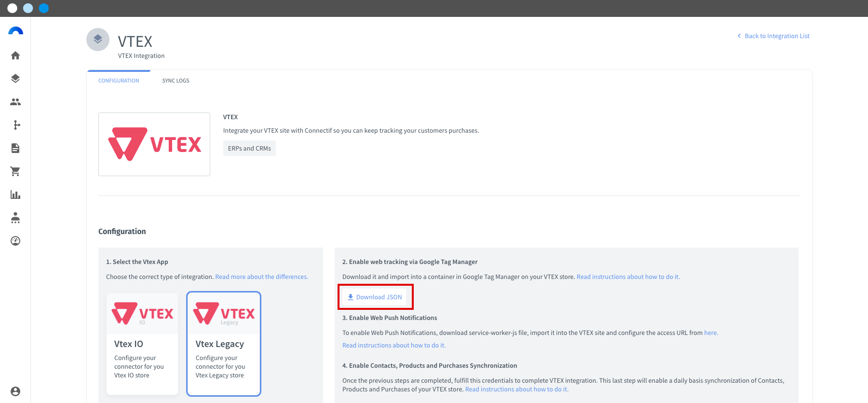Open the Connectif logo in the sidebar
Viewport: 868px width, 403px height.
[15, 31]
